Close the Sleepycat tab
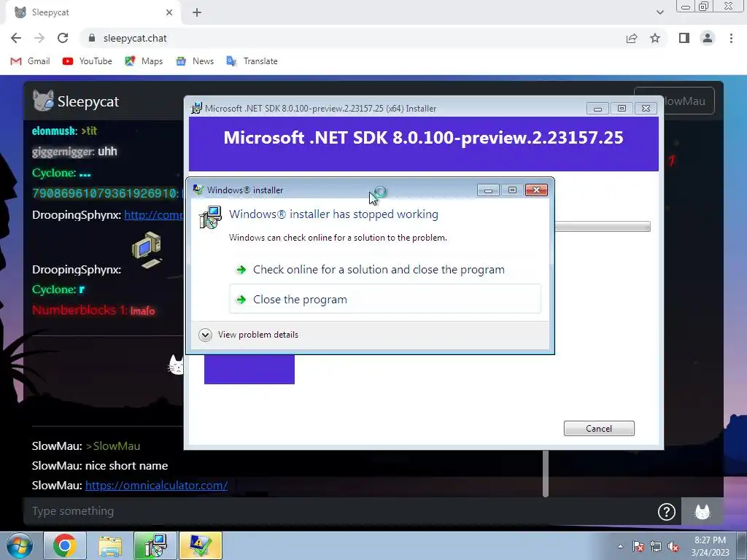This screenshot has width=747, height=560. pos(169,12)
